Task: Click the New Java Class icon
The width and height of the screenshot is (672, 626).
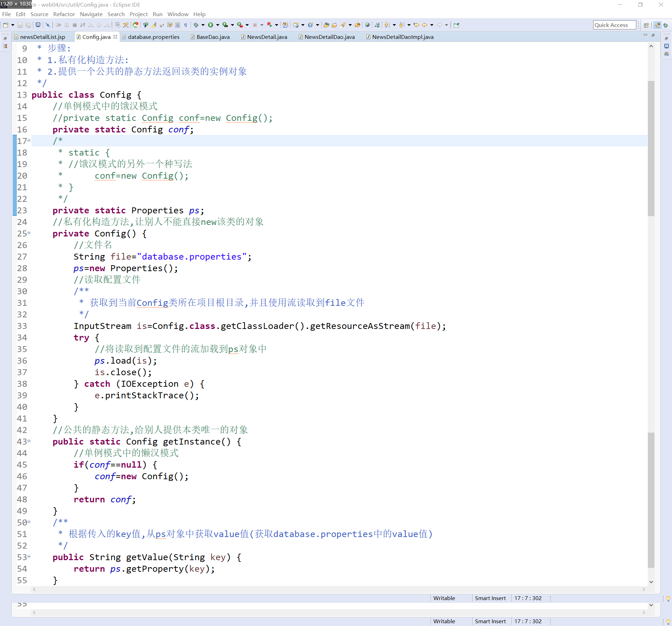Action: pyautogui.click(x=310, y=25)
